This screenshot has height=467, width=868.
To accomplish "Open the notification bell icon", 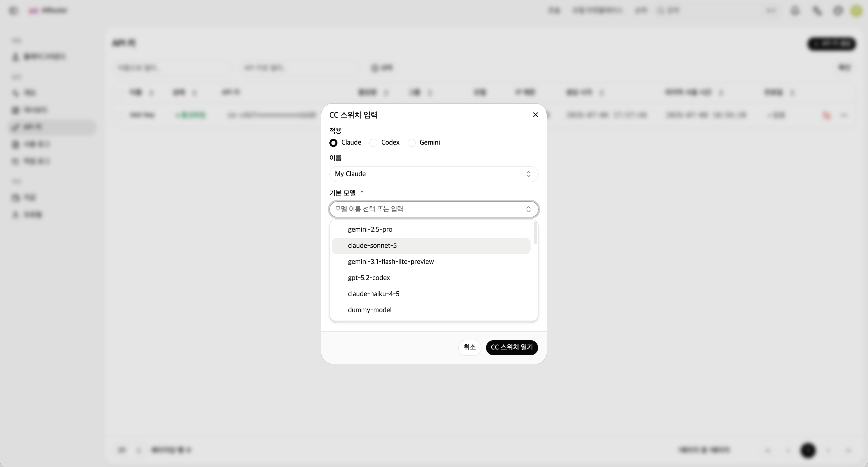I will (x=795, y=11).
